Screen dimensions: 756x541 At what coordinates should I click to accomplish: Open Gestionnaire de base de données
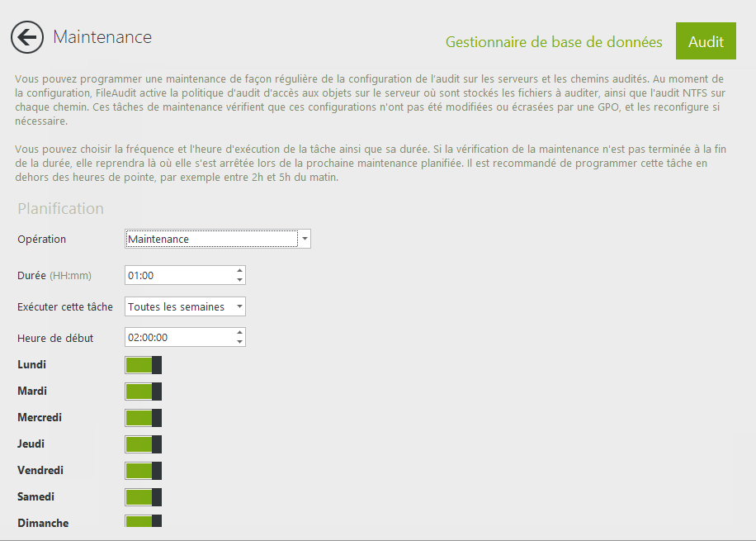coord(553,42)
